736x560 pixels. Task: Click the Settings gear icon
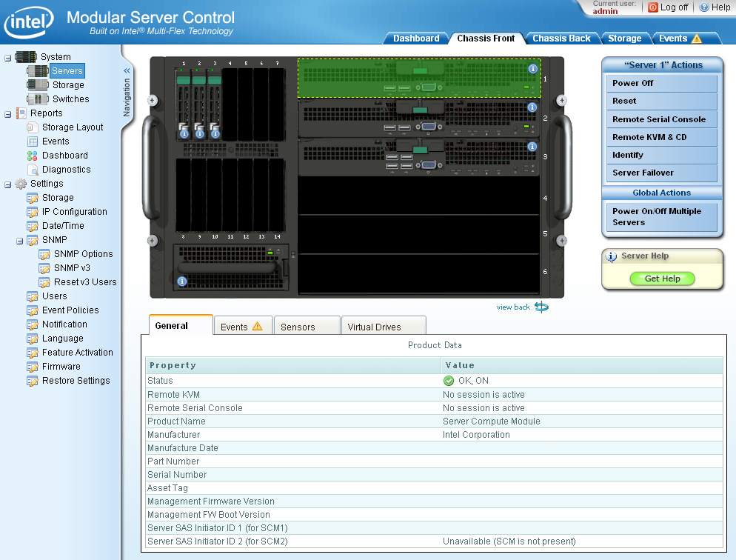21,184
